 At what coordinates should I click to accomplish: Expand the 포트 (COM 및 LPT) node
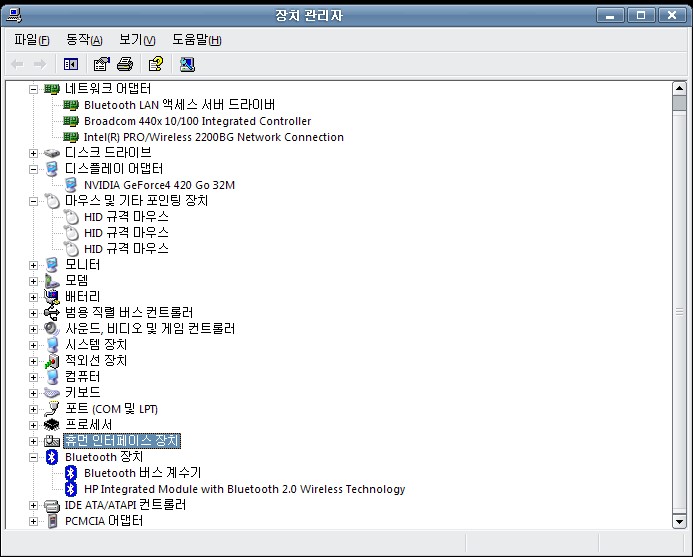(33, 409)
